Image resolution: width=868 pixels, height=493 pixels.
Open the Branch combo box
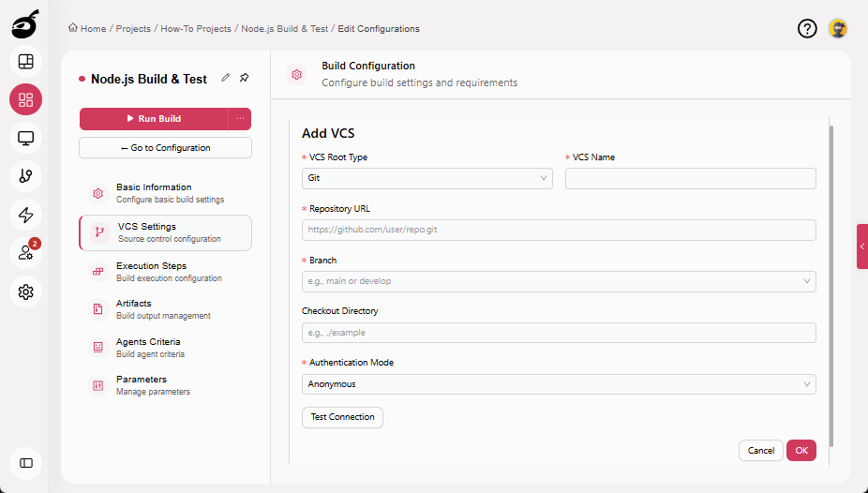[x=559, y=281]
